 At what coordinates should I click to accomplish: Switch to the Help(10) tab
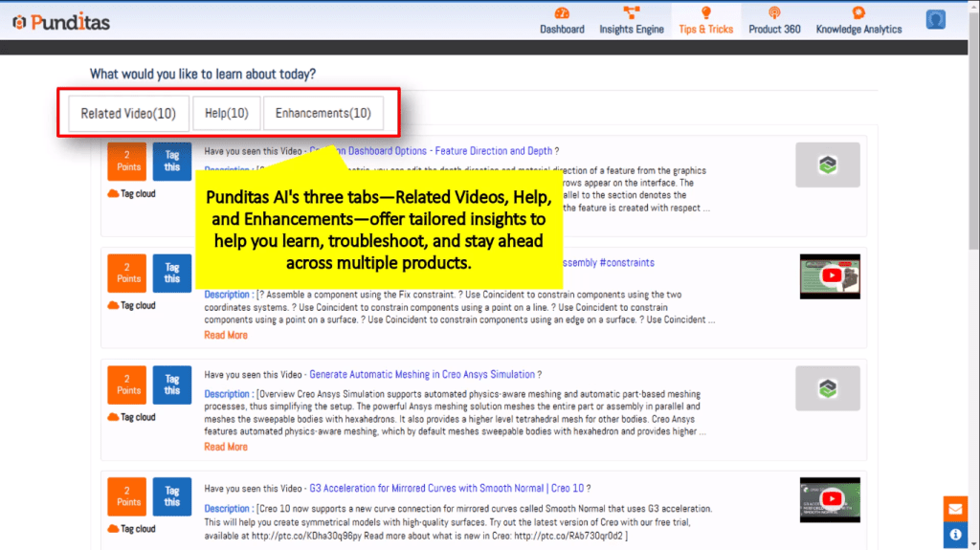point(227,113)
